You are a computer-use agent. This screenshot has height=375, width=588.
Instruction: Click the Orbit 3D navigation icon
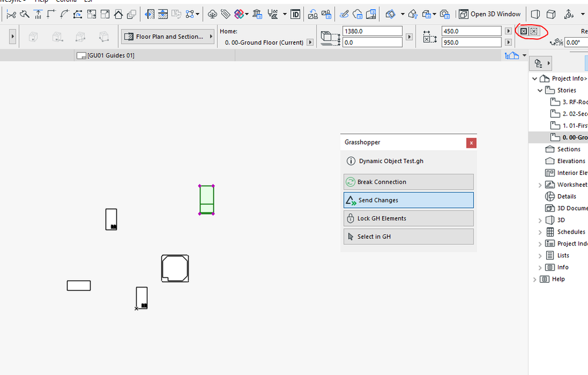[x=569, y=15]
